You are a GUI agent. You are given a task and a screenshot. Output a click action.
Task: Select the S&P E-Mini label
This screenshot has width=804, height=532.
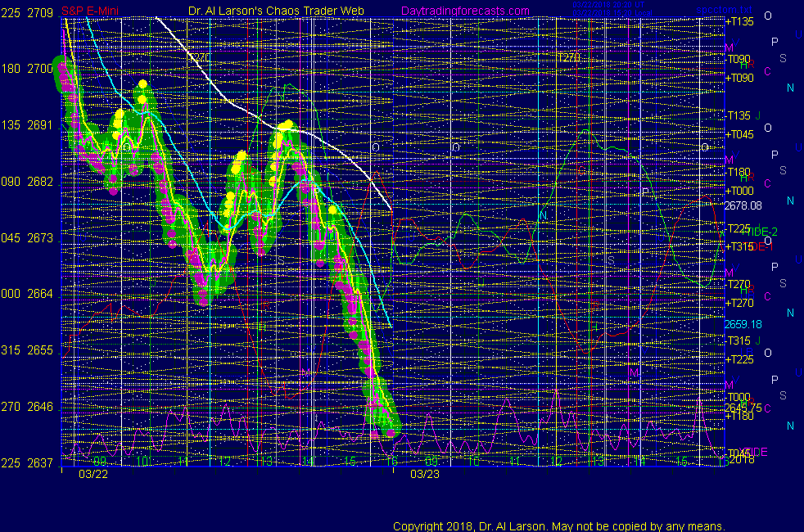tap(89, 11)
